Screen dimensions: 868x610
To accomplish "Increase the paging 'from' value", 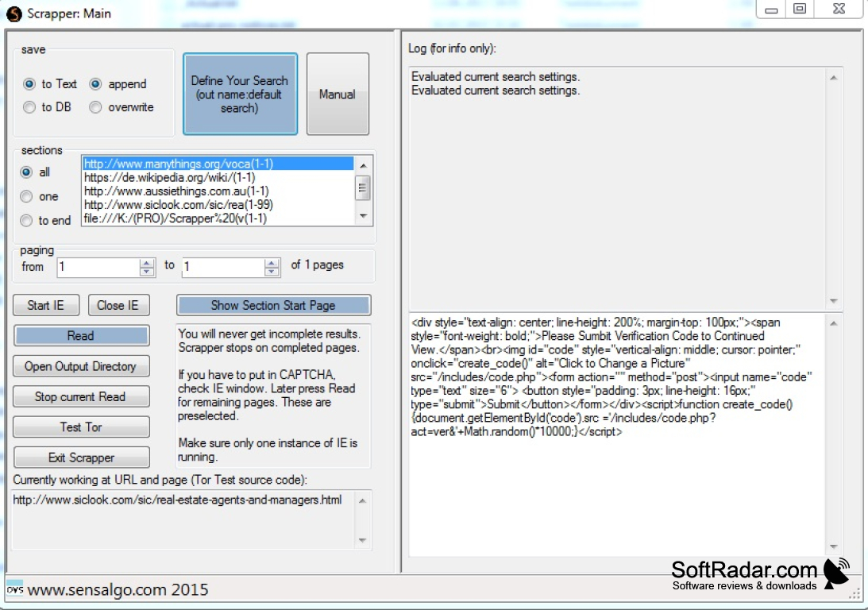I will click(x=147, y=263).
